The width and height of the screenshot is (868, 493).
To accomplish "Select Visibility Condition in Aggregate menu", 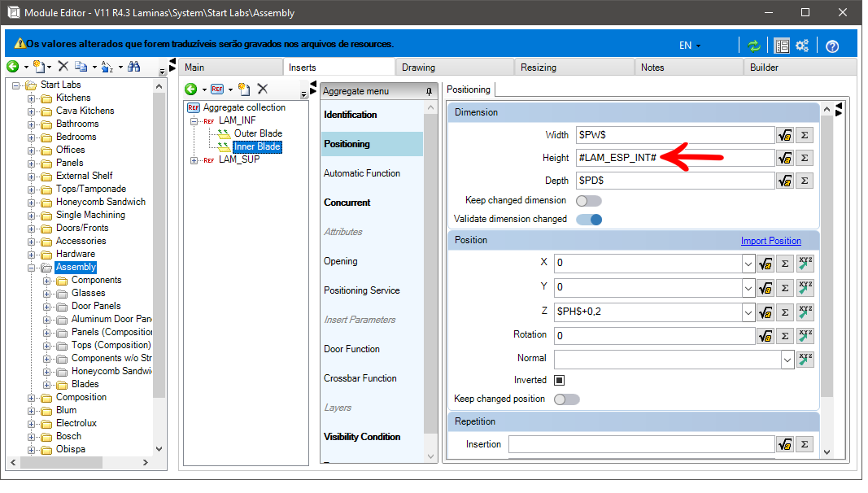I will click(x=362, y=437).
